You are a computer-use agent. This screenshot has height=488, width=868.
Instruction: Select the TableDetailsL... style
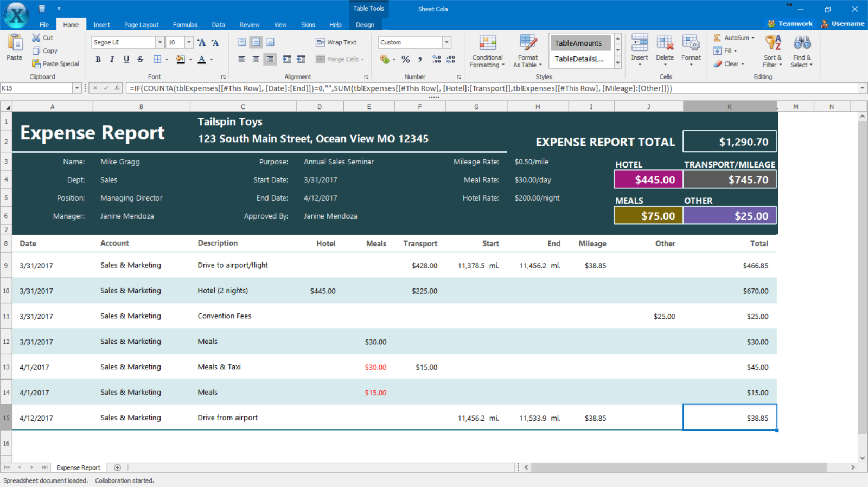click(580, 59)
